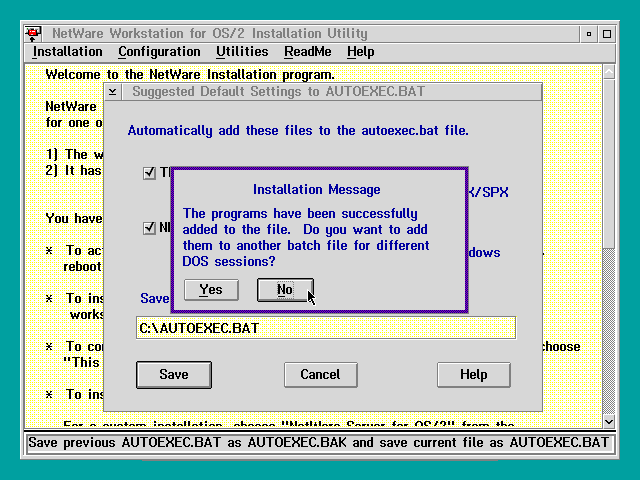The image size is (640, 480).
Task: Click the vertical scrollbar thumb in main window
Action: tap(609, 164)
